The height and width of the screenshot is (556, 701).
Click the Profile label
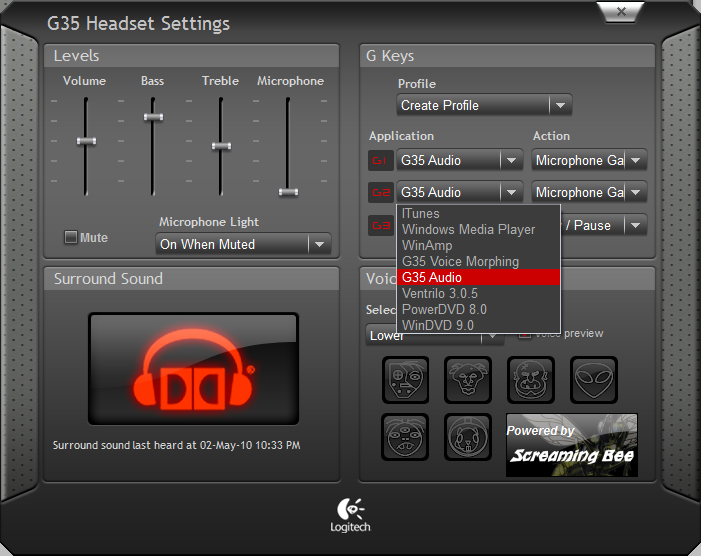(x=417, y=84)
